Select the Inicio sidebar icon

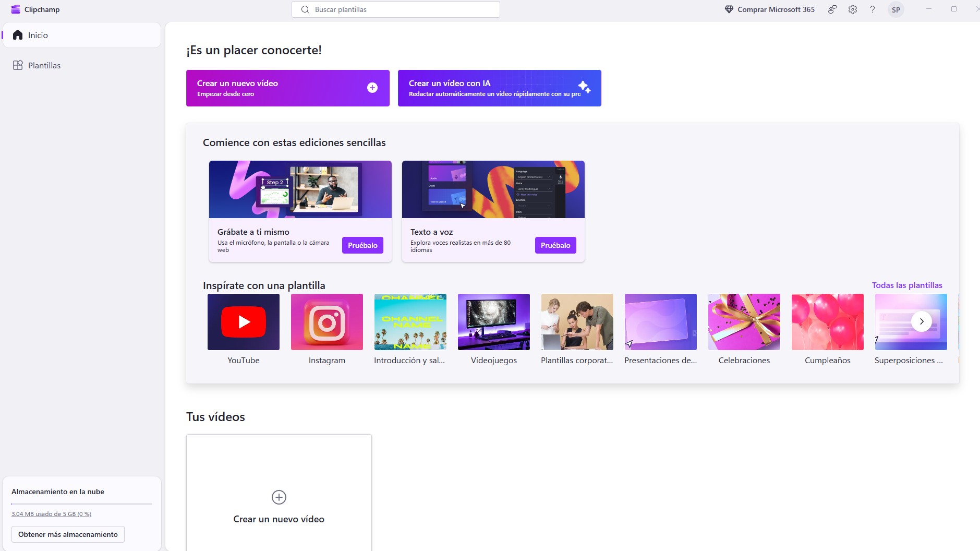18,34
